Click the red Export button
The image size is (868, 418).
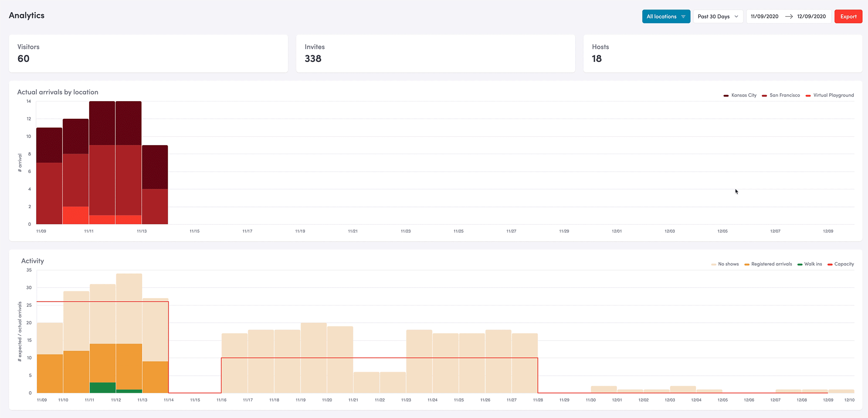point(848,17)
